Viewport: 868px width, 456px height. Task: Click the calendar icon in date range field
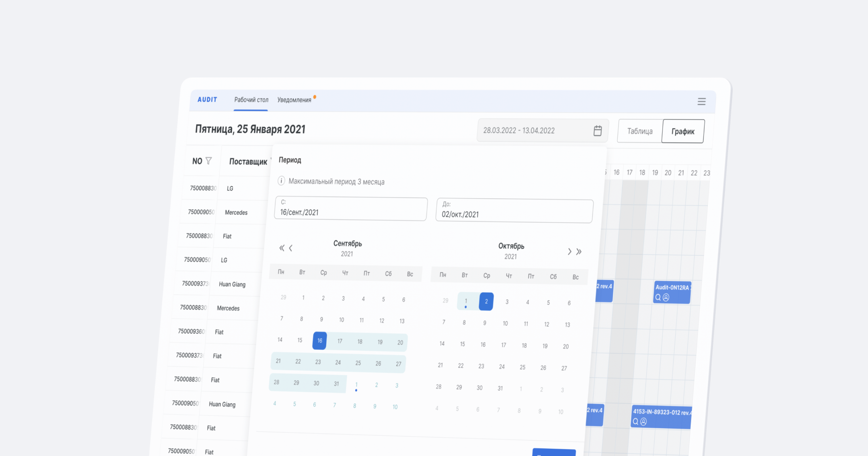coord(597,131)
